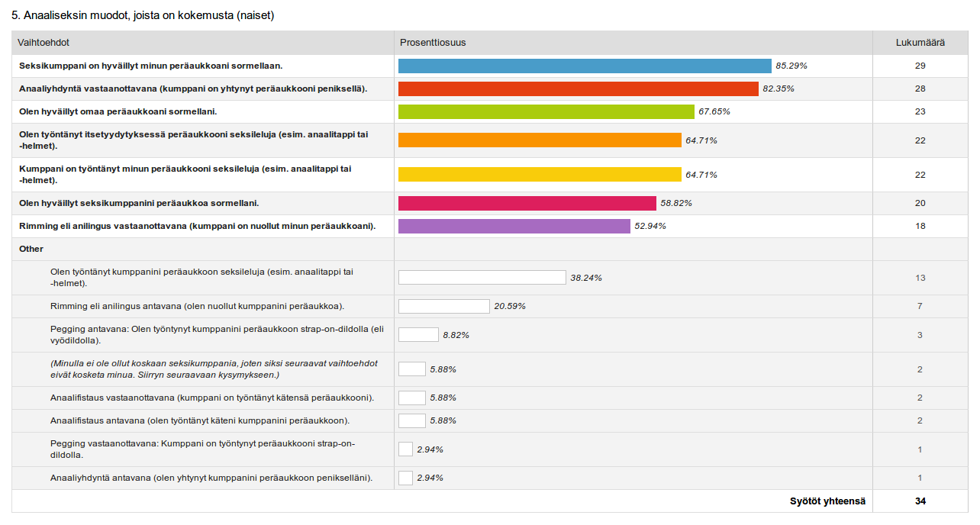
Task: Click the red 82.35% bar
Action: pos(578,89)
